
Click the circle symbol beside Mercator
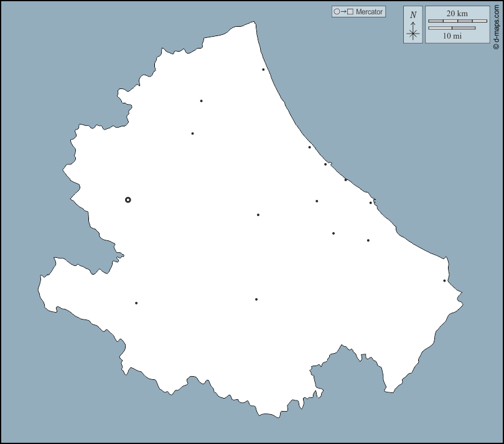[x=337, y=12]
